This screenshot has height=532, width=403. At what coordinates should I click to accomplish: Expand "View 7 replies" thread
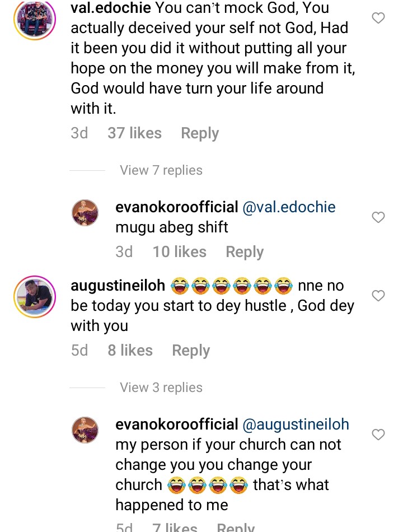click(x=161, y=170)
